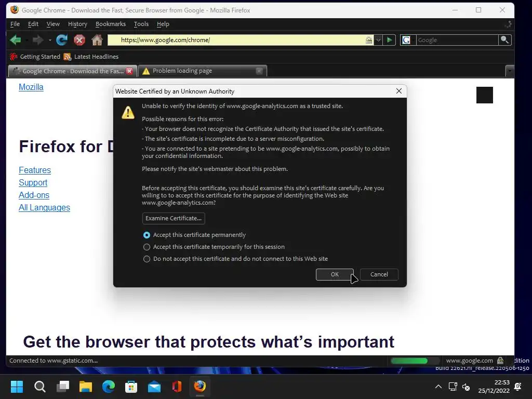Close the Google Chrome tab
This screenshot has width=532, height=399.
click(129, 71)
